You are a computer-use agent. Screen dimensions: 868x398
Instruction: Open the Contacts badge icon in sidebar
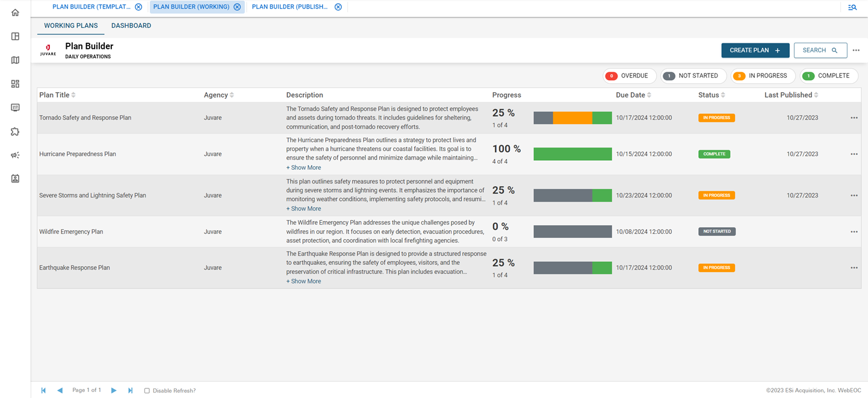[x=14, y=178]
